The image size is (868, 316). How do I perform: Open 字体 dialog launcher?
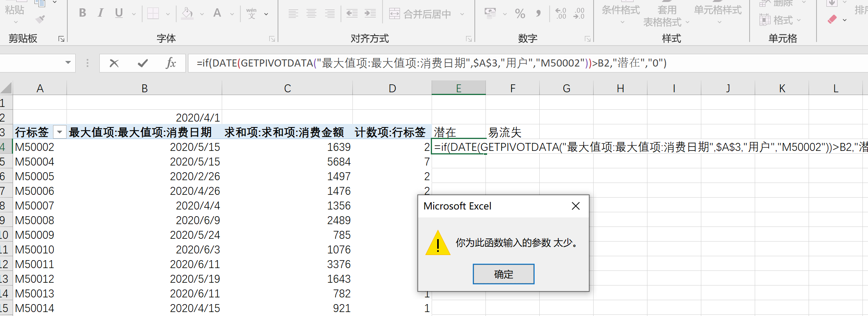tap(272, 39)
